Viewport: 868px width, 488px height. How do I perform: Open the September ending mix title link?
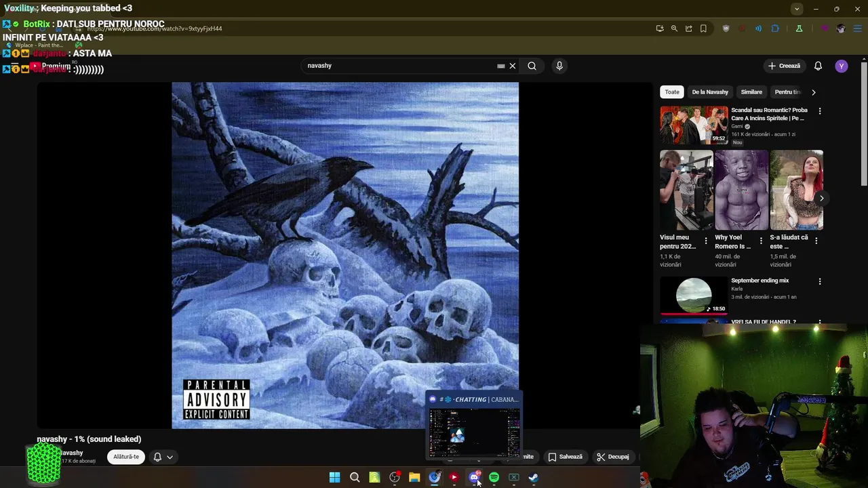pos(759,281)
